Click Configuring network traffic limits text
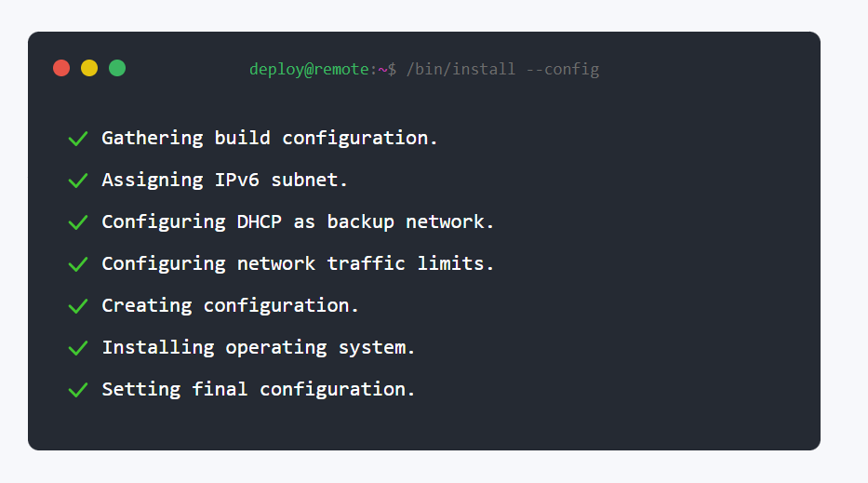Screen dimensions: 868x483 (x=298, y=263)
